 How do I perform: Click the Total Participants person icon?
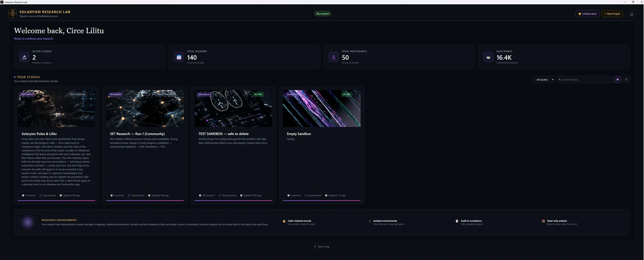tap(334, 57)
